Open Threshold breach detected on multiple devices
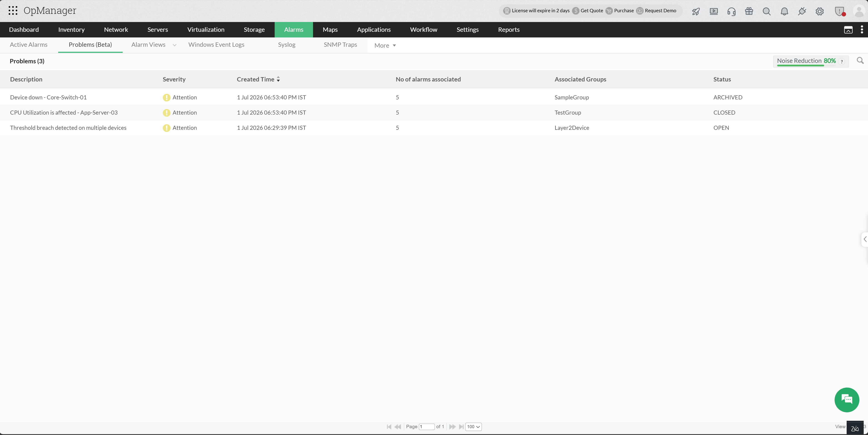This screenshot has height=435, width=868. pos(68,128)
